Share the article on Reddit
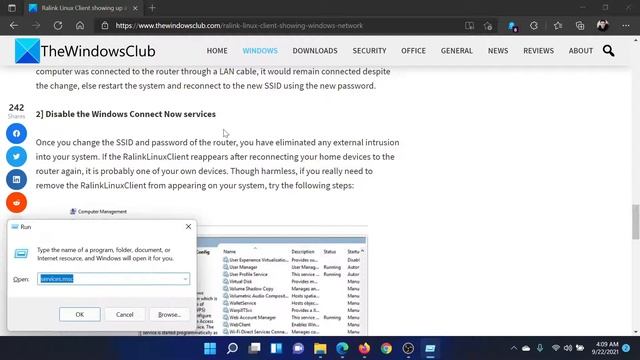Screen dimensions: 640x360 tap(16, 202)
